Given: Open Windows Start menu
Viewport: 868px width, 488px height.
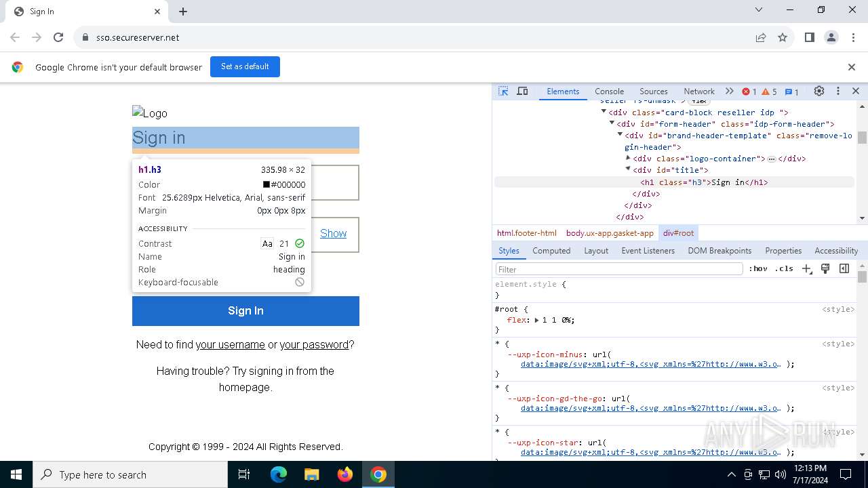Looking at the screenshot, I should click(16, 474).
